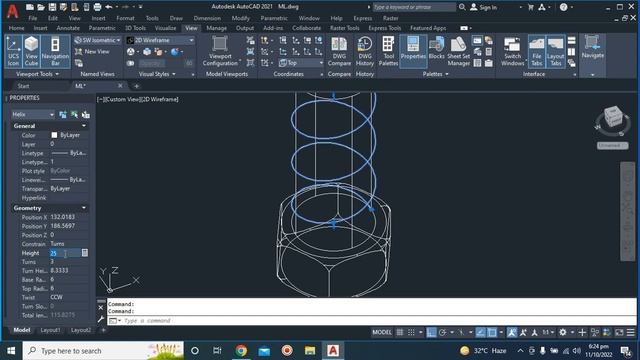The width and height of the screenshot is (640, 360).
Task: Click the Select Objects icon in Properties
Action: tap(74, 115)
